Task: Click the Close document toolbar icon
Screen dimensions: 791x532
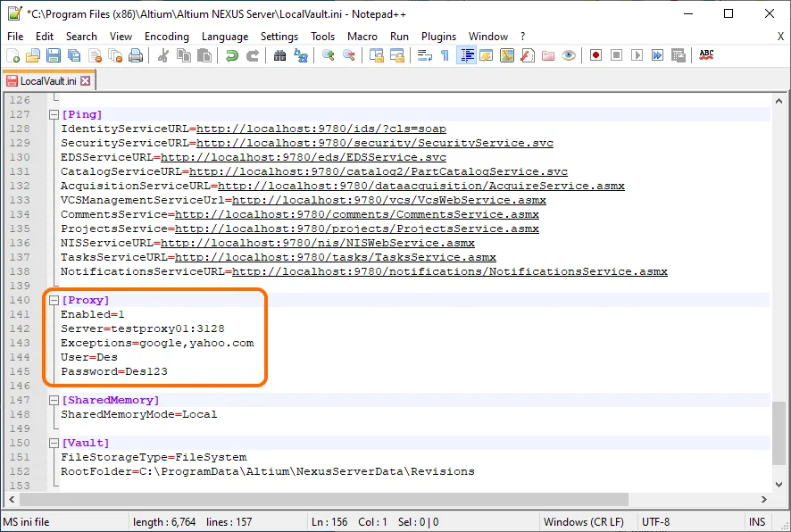Action: click(95, 55)
